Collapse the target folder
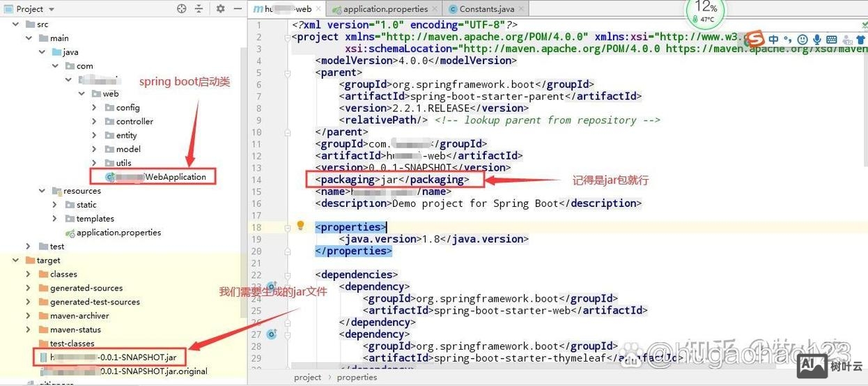The width and height of the screenshot is (868, 386). [15, 260]
